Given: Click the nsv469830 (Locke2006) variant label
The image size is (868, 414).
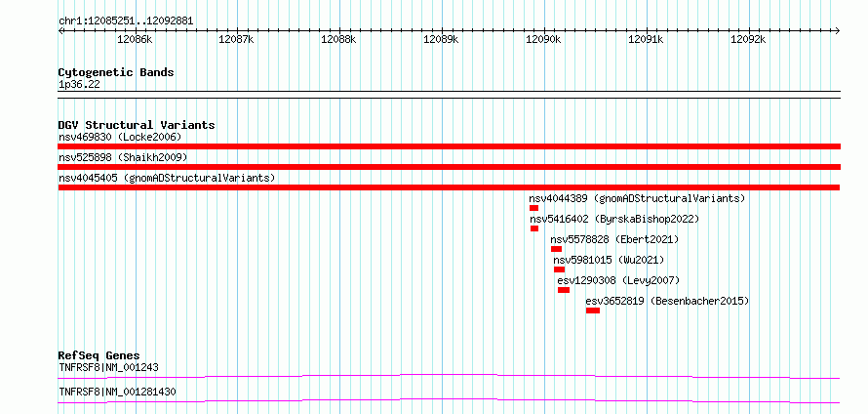Looking at the screenshot, I should coord(120,137).
